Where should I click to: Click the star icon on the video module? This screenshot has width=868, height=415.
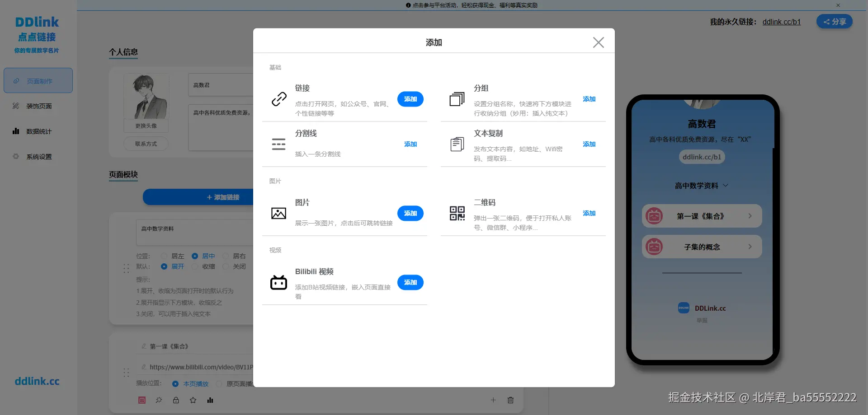(x=193, y=400)
